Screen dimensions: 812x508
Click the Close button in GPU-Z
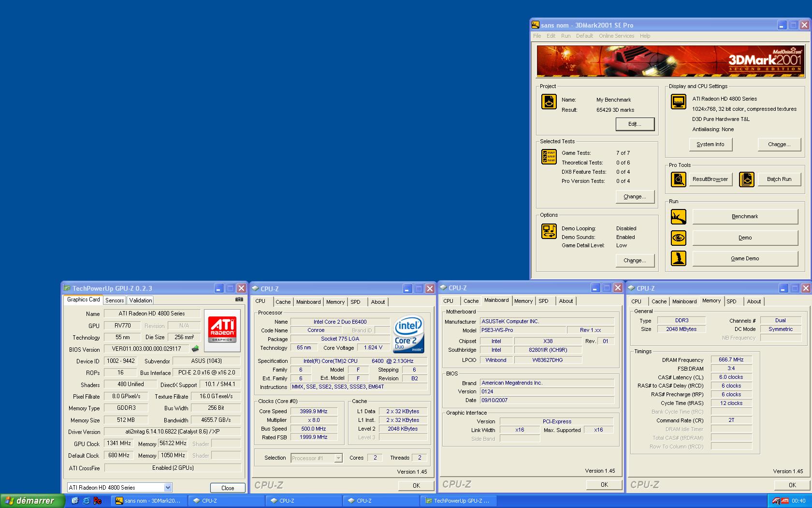(228, 488)
